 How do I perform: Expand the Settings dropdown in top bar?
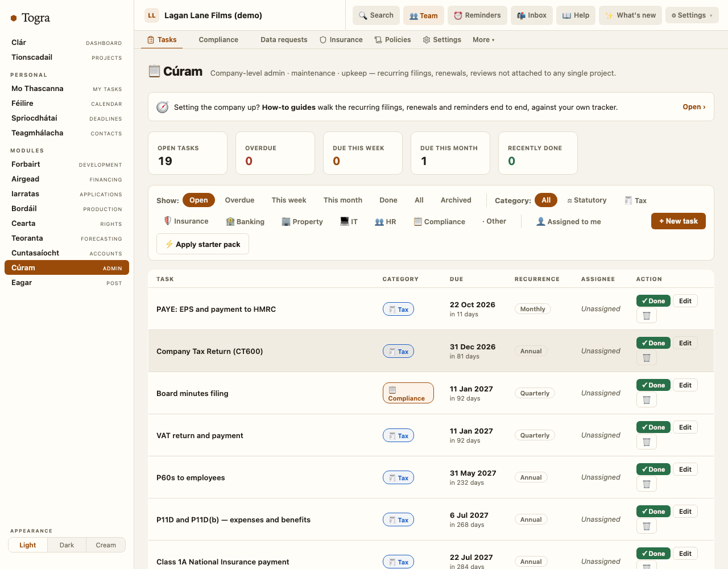point(692,15)
